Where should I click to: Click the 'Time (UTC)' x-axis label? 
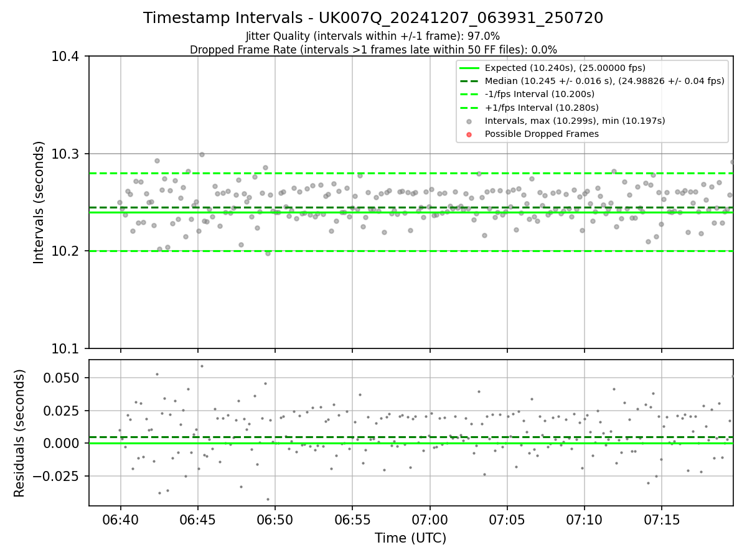pos(411,538)
